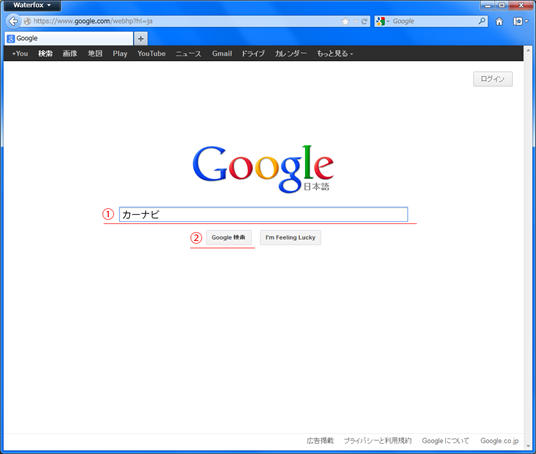This screenshot has width=536, height=454.
Task: Open the bookmarks menu icon at far right
Action: point(520,22)
